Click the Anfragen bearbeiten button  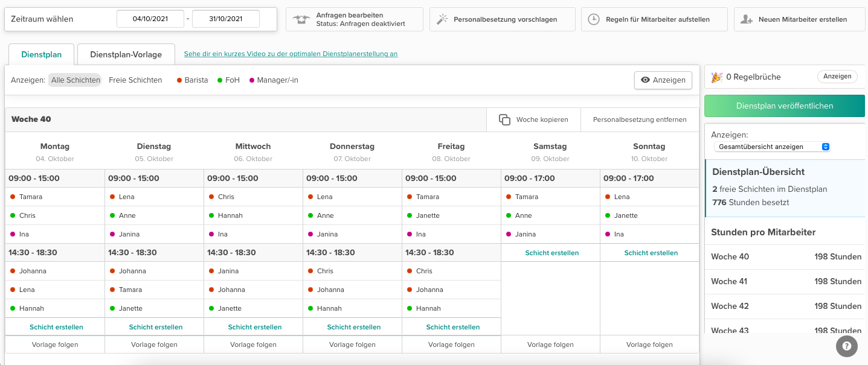coord(354,19)
